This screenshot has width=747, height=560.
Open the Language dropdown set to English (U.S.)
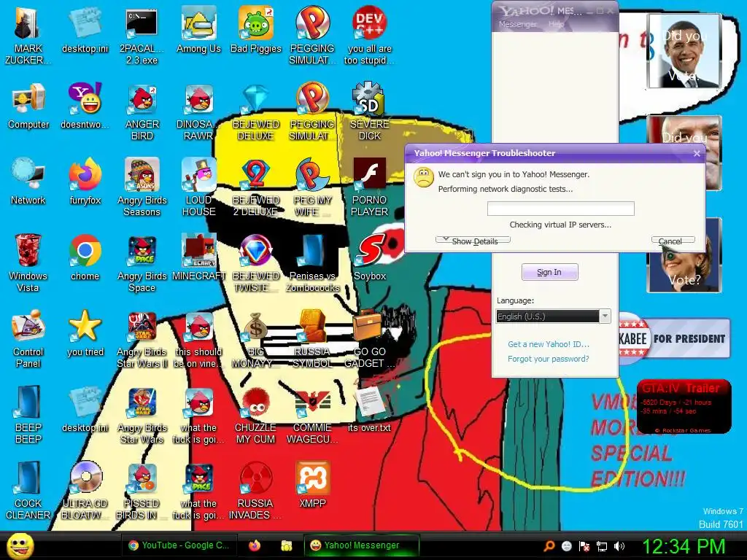(553, 316)
